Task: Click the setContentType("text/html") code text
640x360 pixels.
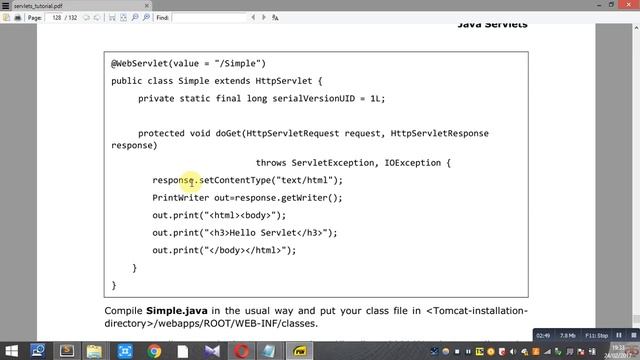Action: [271, 180]
